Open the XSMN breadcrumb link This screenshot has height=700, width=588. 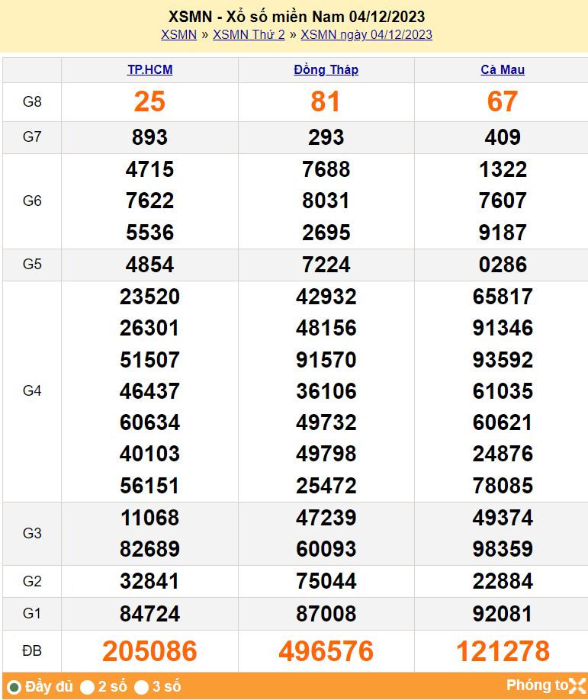point(178,34)
